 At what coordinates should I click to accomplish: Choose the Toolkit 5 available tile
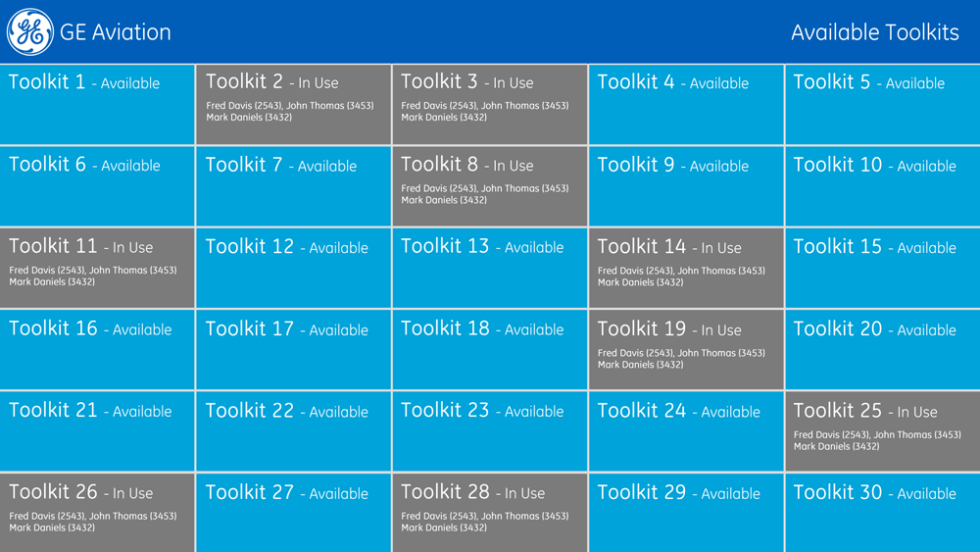click(883, 104)
